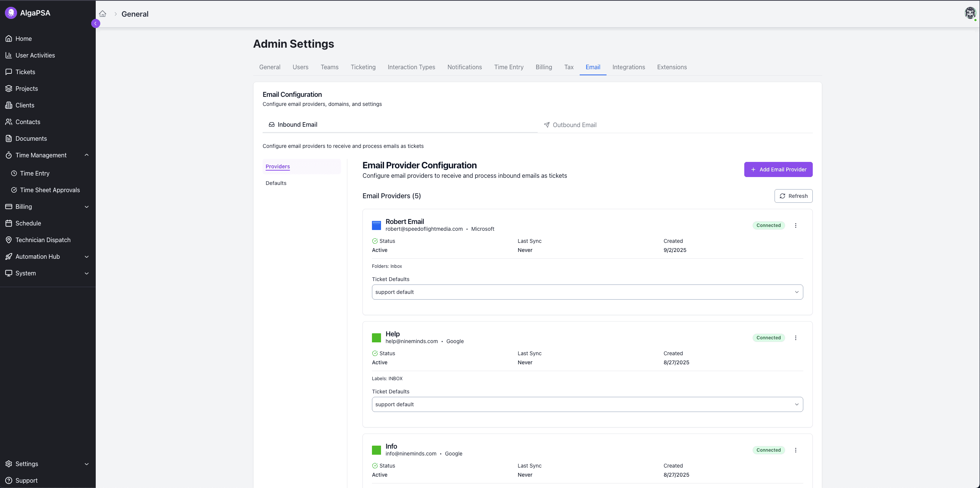
Task: Open Tickets from the sidebar
Action: click(9, 71)
